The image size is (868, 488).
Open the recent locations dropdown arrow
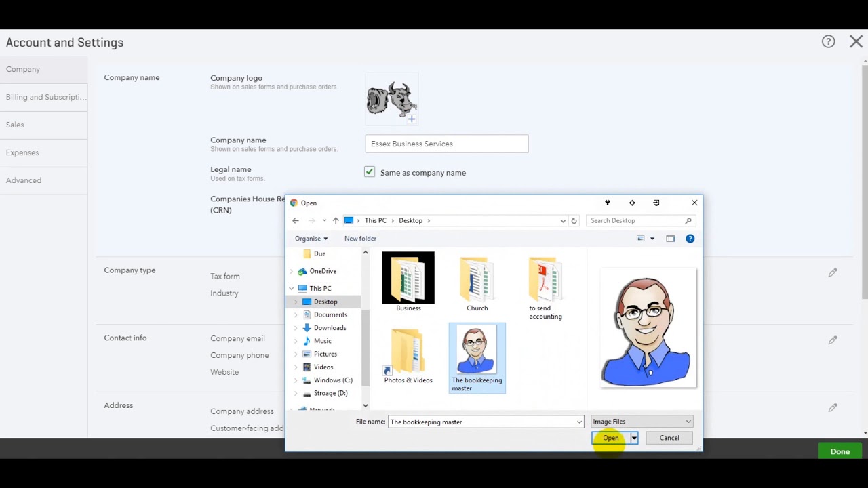324,220
